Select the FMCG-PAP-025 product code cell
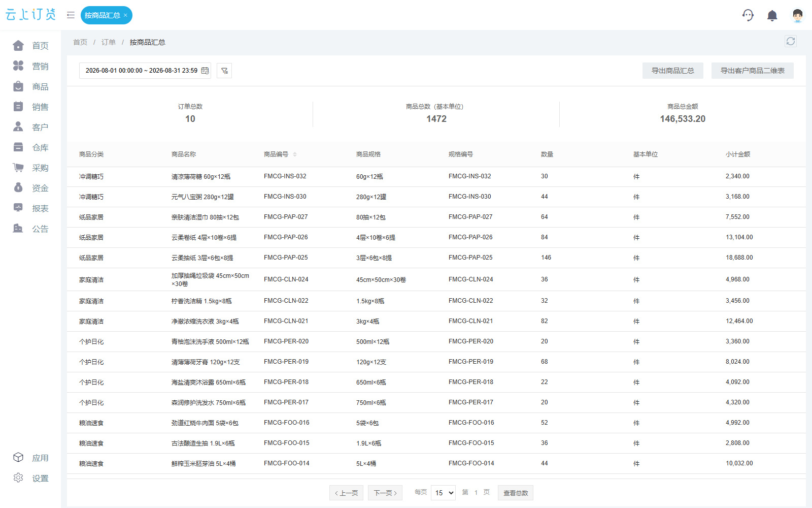Viewport: 812px width, 508px height. 286,258
